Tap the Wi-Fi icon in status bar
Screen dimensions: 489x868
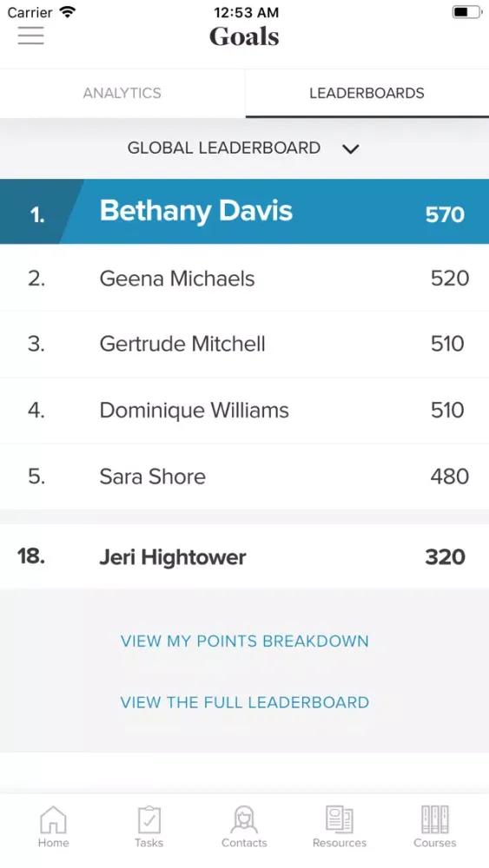[68, 11]
